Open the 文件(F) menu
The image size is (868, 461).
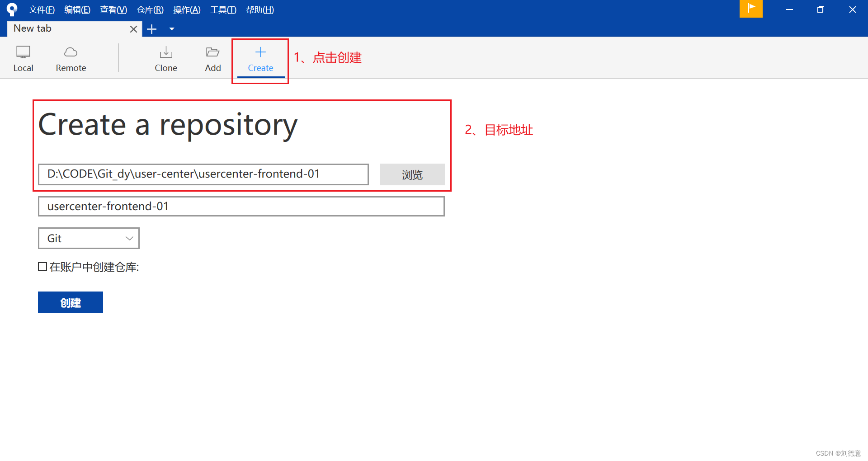42,9
